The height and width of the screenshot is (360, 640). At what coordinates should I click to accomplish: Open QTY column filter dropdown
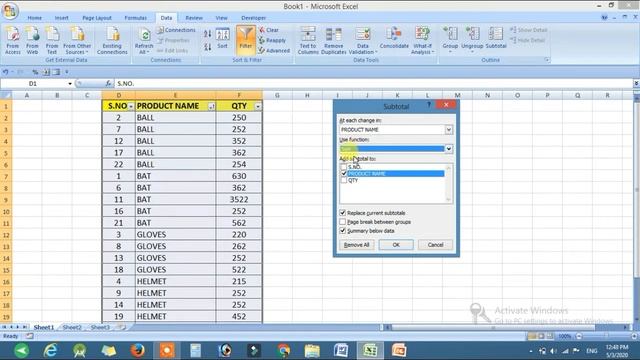(258, 107)
